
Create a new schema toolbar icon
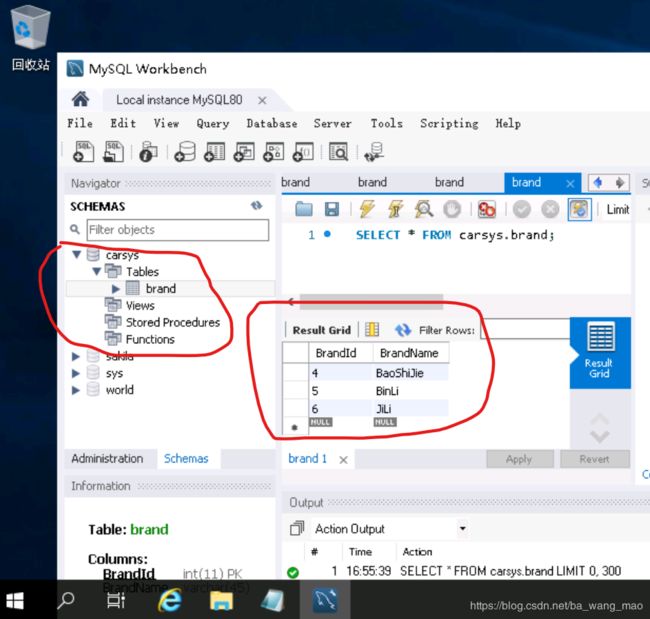pyautogui.click(x=185, y=152)
